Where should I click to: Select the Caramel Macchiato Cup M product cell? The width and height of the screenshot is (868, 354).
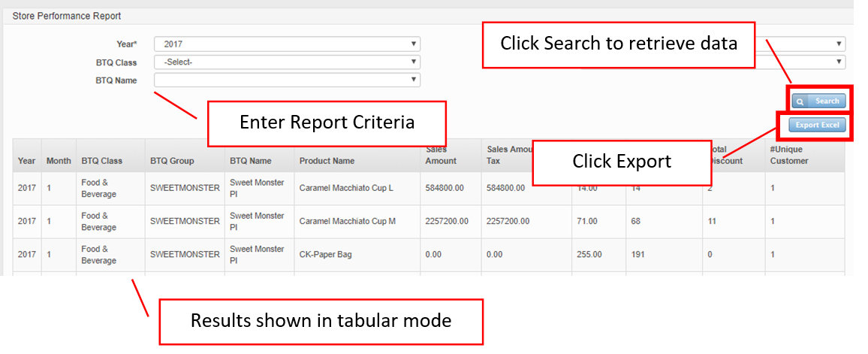tap(346, 221)
